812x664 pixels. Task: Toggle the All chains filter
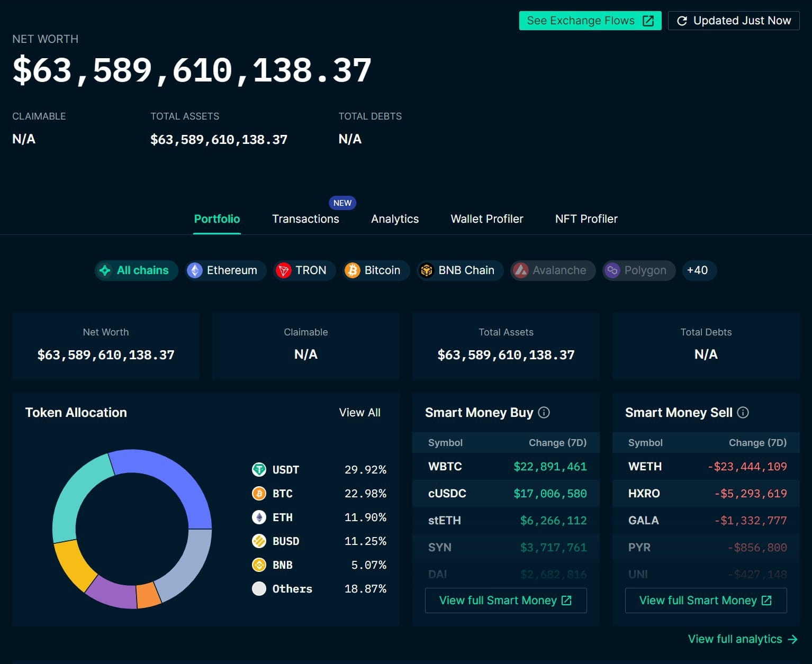pyautogui.click(x=136, y=270)
